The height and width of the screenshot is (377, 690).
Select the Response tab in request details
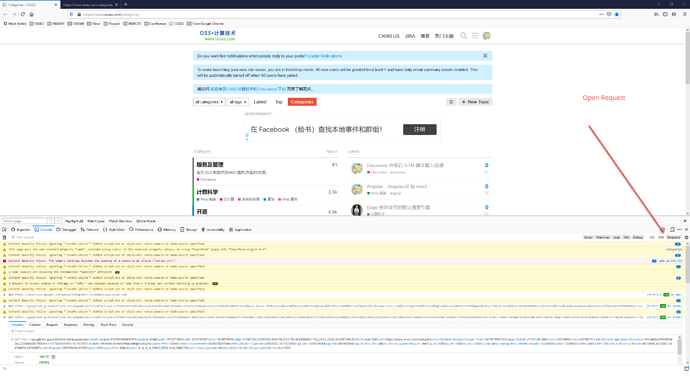point(70,325)
